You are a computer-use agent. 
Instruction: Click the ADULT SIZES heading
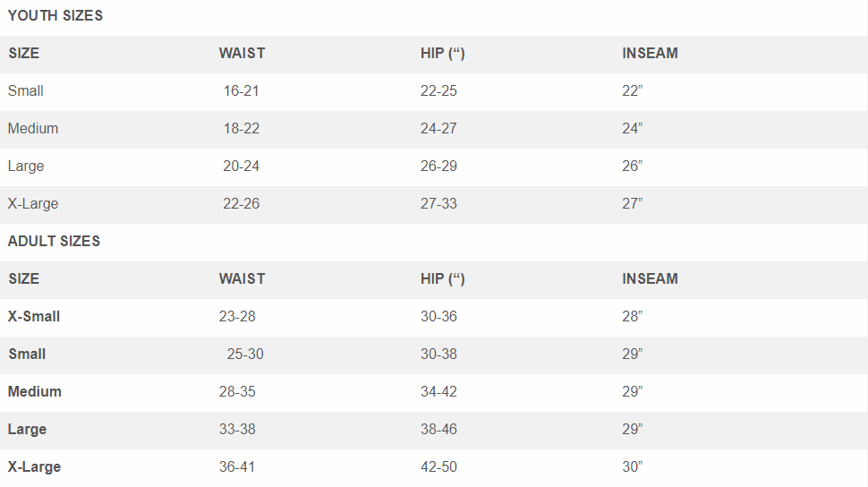54,241
